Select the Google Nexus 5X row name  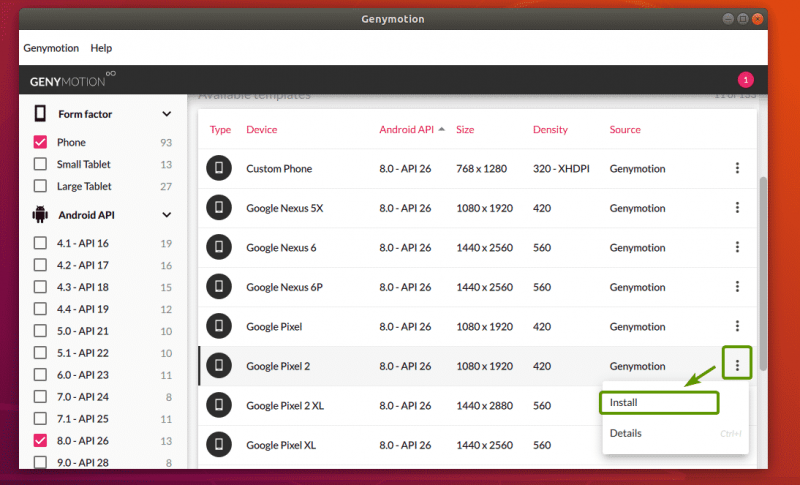(285, 208)
